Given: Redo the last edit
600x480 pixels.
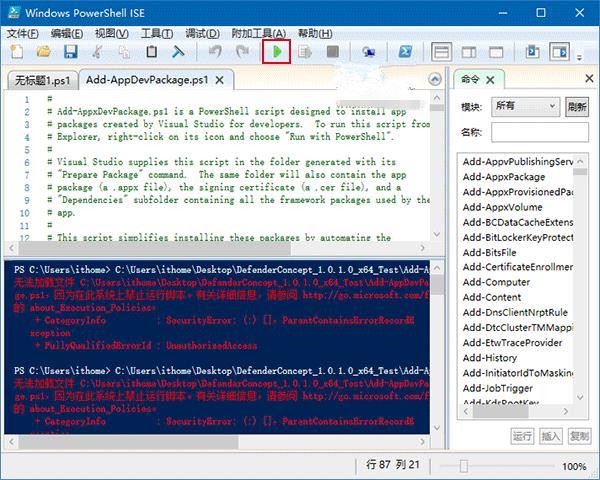Looking at the screenshot, I should coord(242,52).
